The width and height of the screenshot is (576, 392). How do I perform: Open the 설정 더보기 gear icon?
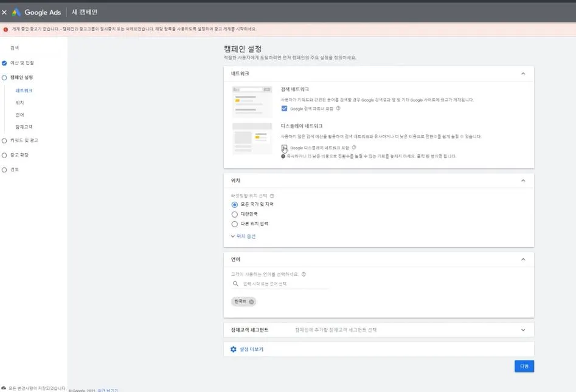click(233, 349)
